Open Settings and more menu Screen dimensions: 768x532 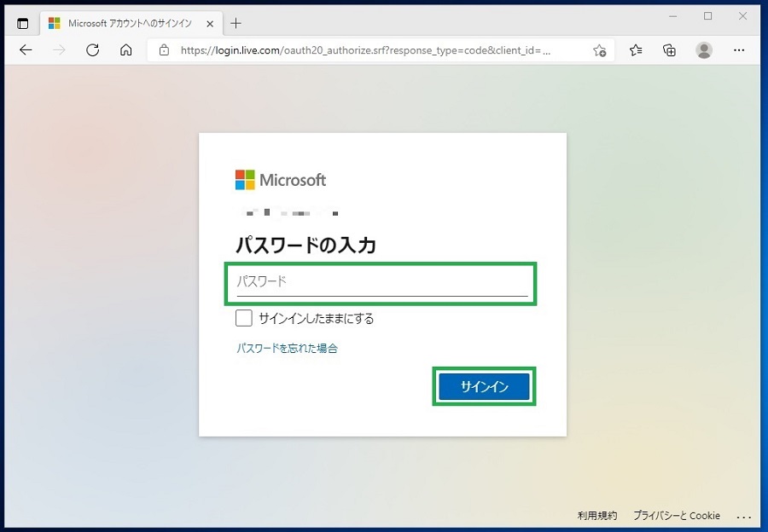tap(739, 50)
